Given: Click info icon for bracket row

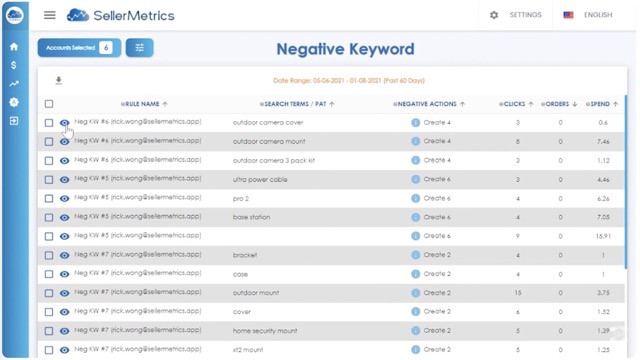Looking at the screenshot, I should (x=416, y=255).
